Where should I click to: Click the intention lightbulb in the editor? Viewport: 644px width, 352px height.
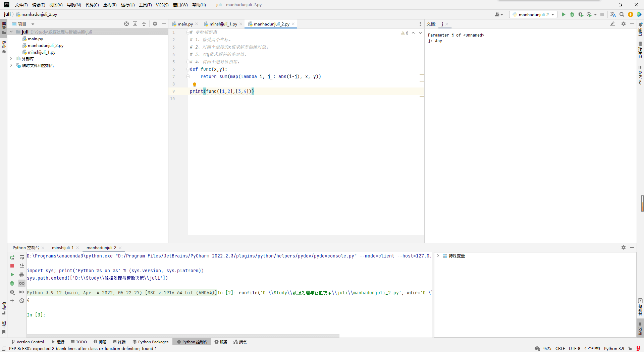click(x=195, y=84)
